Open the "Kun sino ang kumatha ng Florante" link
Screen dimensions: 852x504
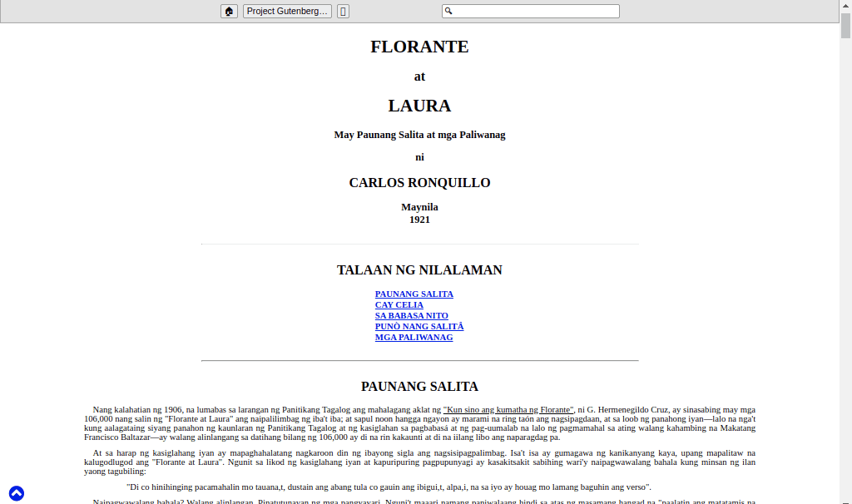coord(508,410)
